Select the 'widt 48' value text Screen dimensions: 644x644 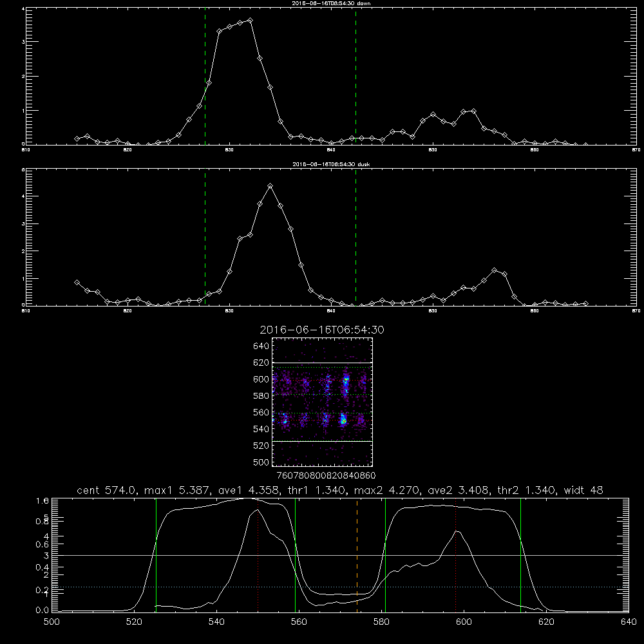coord(583,490)
